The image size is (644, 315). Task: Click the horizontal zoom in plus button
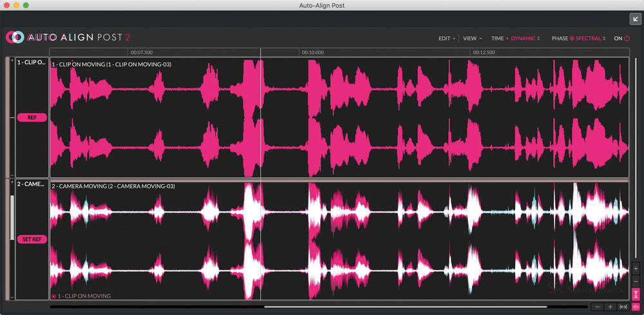[611, 307]
